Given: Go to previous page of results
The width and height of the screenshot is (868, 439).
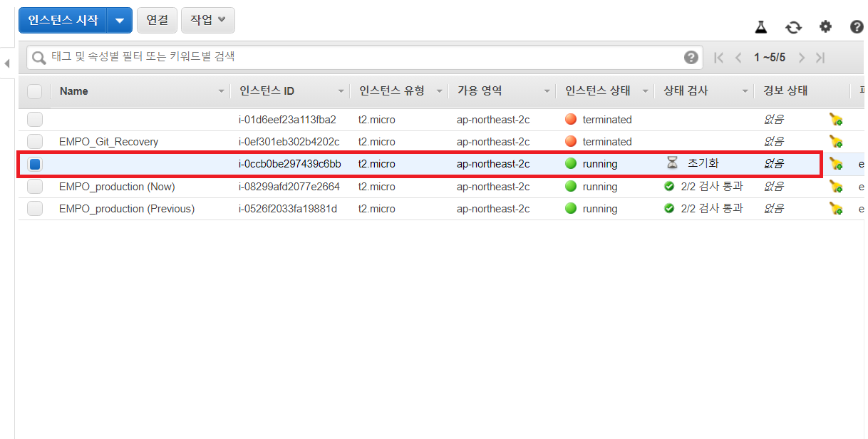Looking at the screenshot, I should (738, 58).
